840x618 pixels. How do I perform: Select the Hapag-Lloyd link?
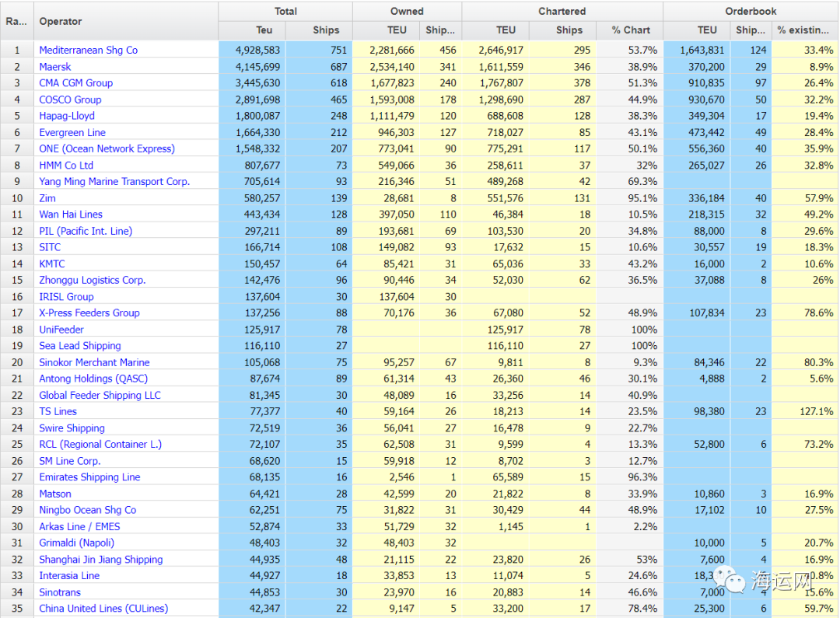[x=66, y=116]
